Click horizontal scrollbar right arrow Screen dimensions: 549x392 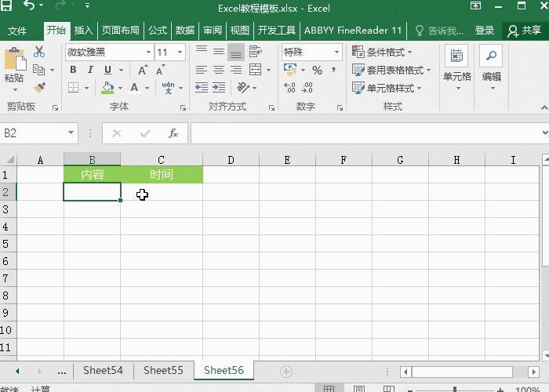pos(533,372)
